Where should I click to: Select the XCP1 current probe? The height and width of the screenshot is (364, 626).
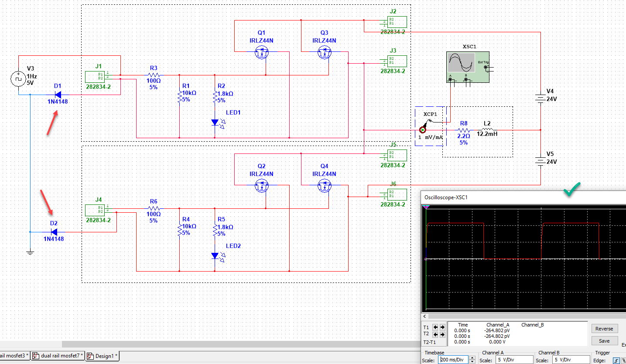[422, 129]
